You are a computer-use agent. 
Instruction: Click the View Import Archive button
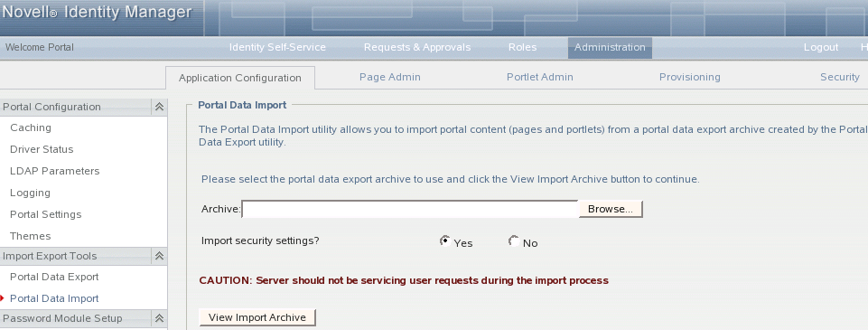pyautogui.click(x=257, y=318)
